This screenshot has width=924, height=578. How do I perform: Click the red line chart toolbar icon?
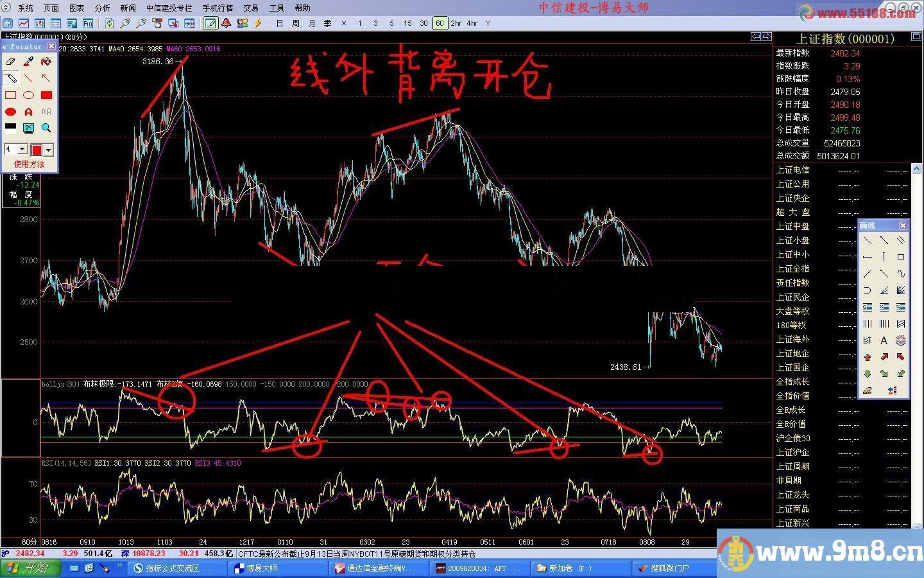[x=24, y=23]
